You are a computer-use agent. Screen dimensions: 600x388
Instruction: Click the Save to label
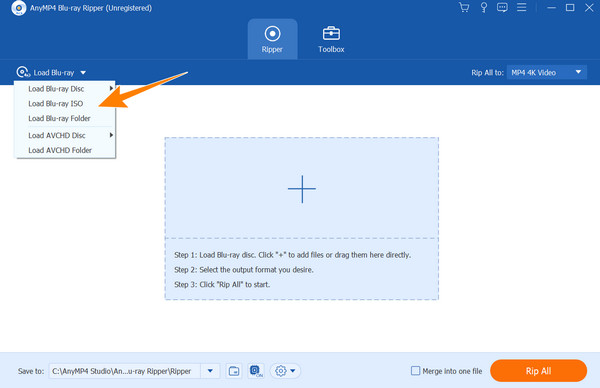31,371
